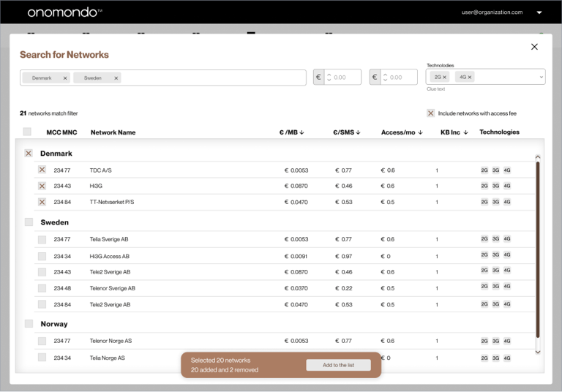Image resolution: width=562 pixels, height=392 pixels.
Task: Click the 2G badge in TDC A/S row
Action: click(x=484, y=170)
